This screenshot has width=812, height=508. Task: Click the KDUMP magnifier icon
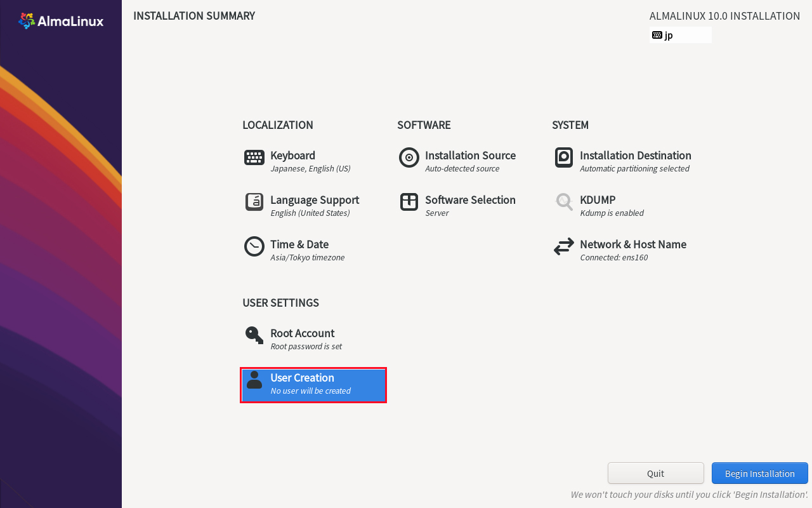coord(564,202)
